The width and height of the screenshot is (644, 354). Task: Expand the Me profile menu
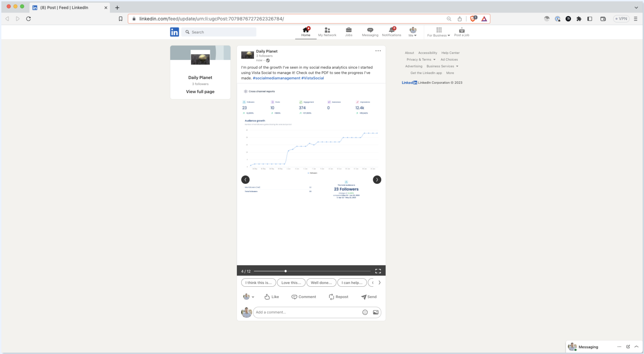pyautogui.click(x=412, y=32)
